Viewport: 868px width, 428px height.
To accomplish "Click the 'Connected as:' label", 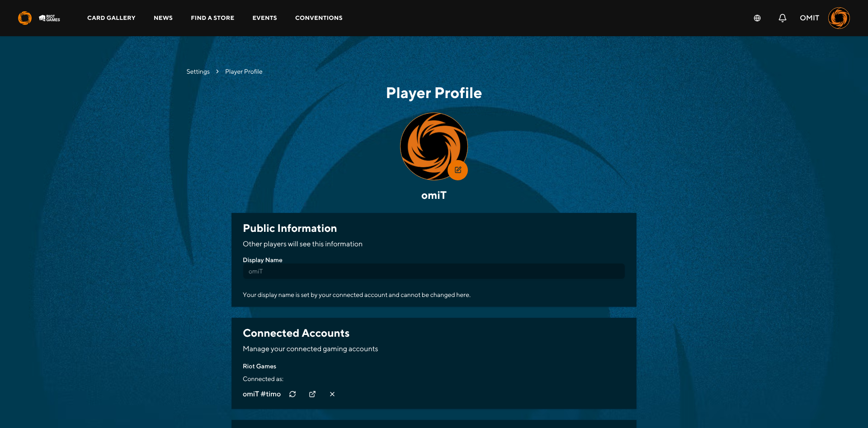I will (x=263, y=379).
